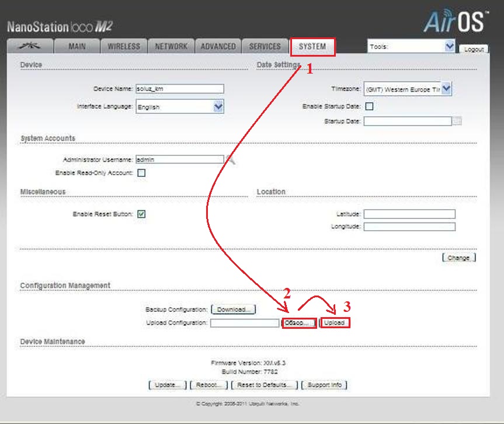Switch to the MAIN tab
Viewport: 504px width, 424px height.
77,46
